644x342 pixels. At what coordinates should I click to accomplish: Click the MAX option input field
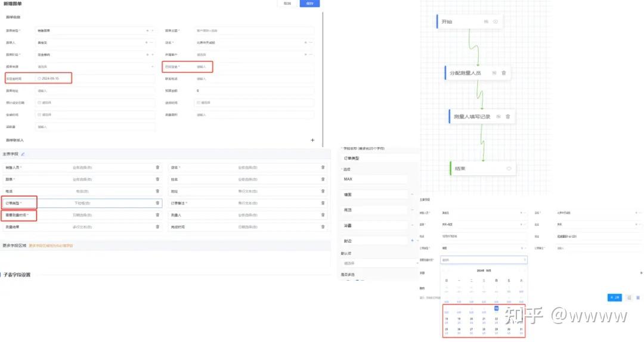(374, 179)
